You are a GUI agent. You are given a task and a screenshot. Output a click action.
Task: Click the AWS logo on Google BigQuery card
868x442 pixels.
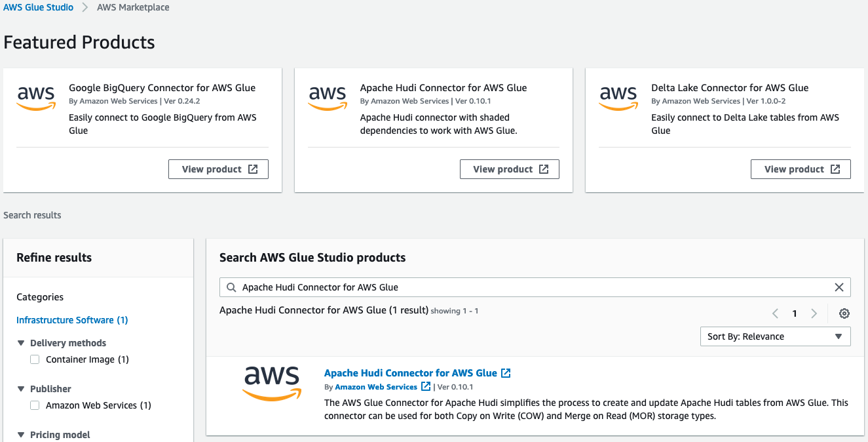click(37, 98)
